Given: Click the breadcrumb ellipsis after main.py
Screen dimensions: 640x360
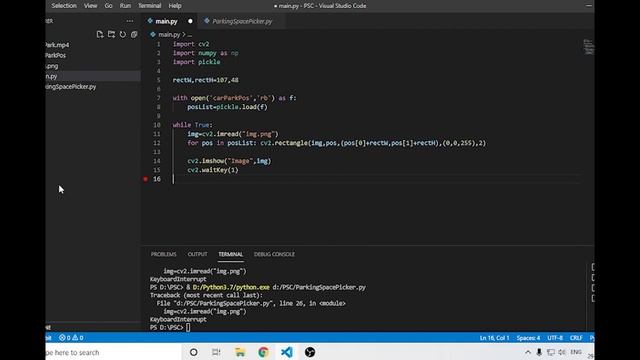Looking at the screenshot, I should pos(189,35).
